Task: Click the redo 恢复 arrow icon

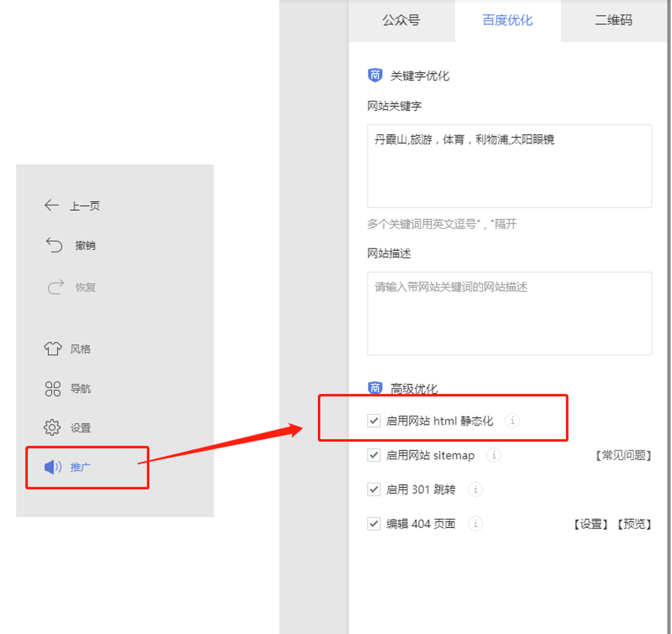Action: (55, 287)
